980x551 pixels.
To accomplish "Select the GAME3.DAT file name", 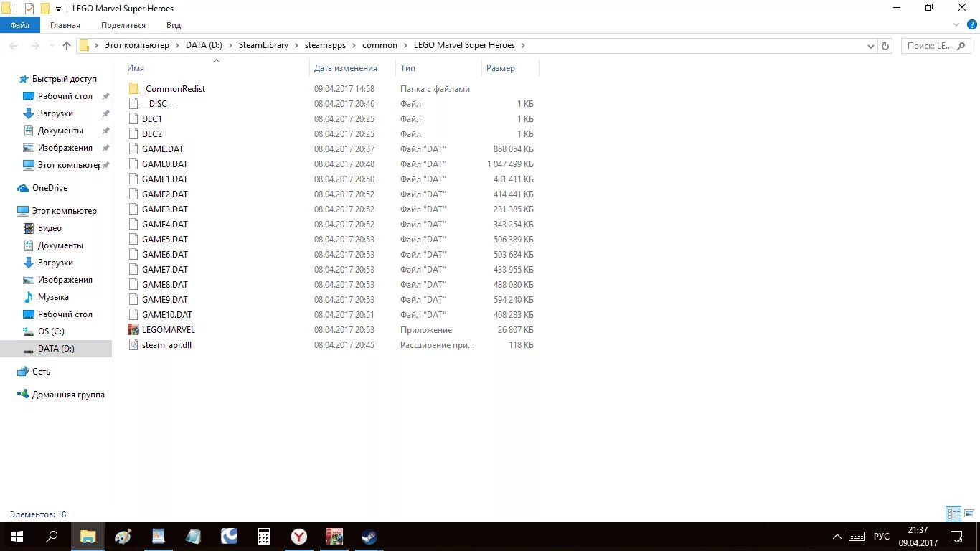I will click(x=165, y=209).
